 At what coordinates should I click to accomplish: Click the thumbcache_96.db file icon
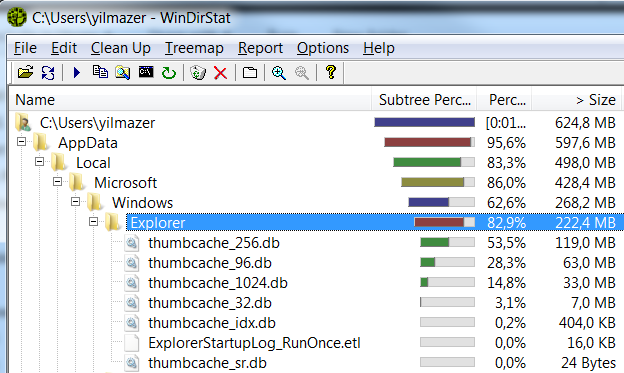click(132, 263)
